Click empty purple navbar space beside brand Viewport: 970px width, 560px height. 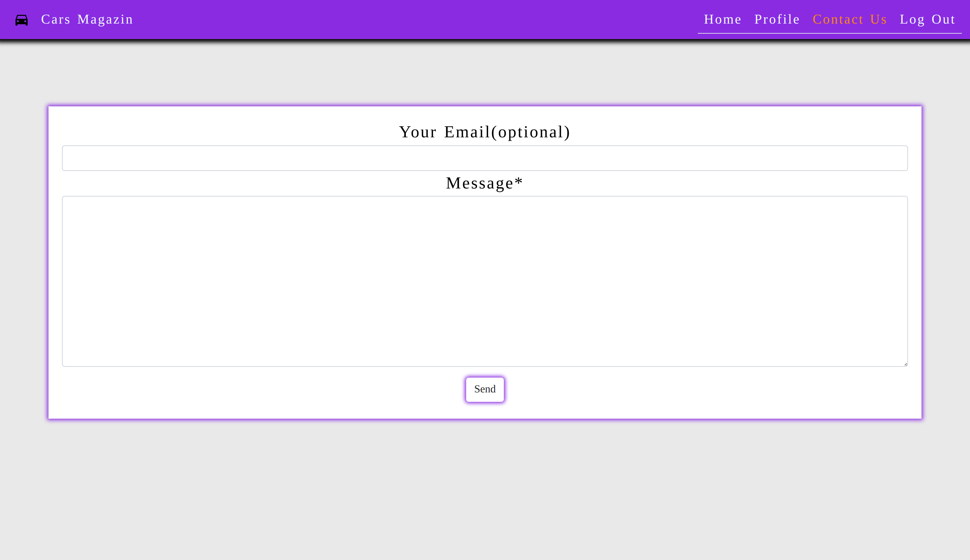coord(385,19)
